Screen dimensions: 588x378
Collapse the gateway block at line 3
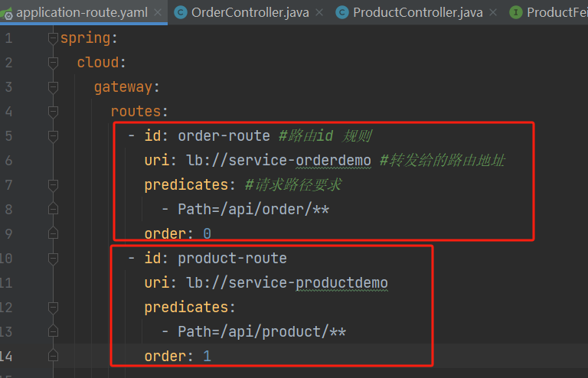pyautogui.click(x=54, y=87)
